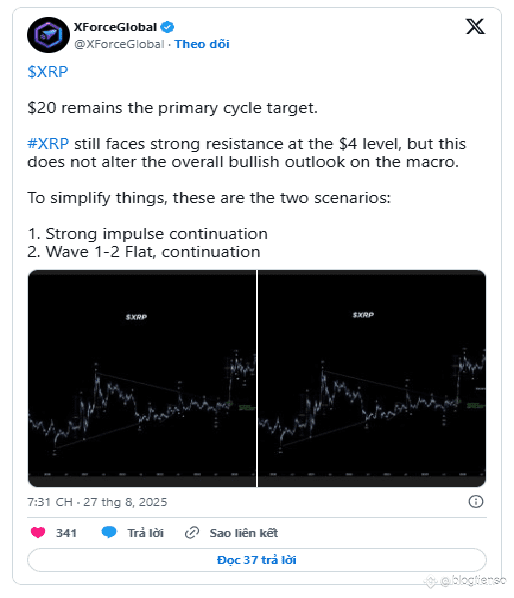The height and width of the screenshot is (598, 514).
Task: Click the XForceGlobal profile avatar
Action: [x=48, y=35]
